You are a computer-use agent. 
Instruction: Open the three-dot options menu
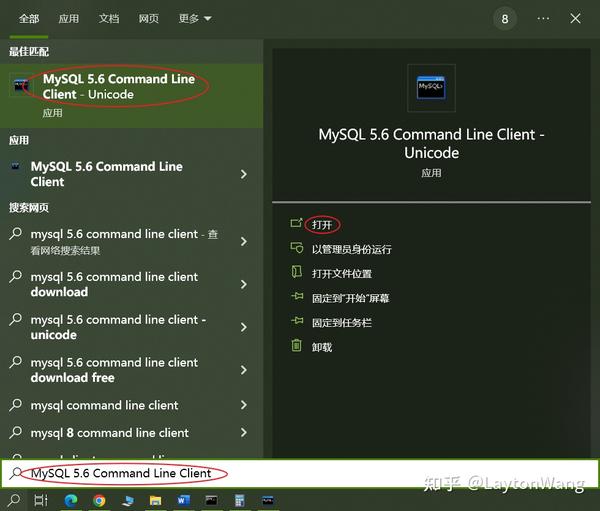pyautogui.click(x=543, y=18)
